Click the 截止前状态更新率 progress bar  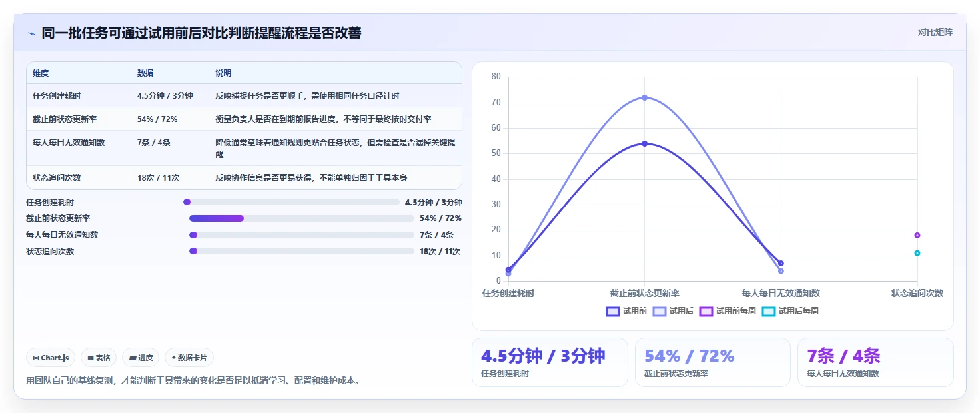click(x=302, y=218)
